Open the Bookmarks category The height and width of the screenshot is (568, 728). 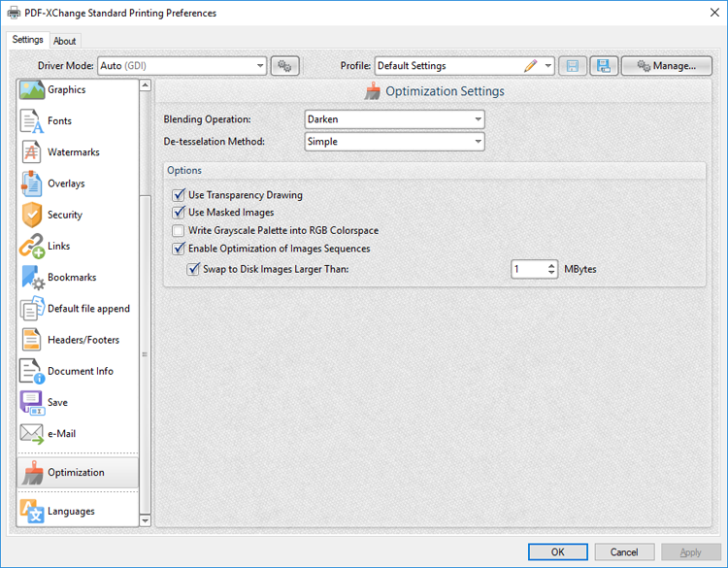[x=78, y=278]
